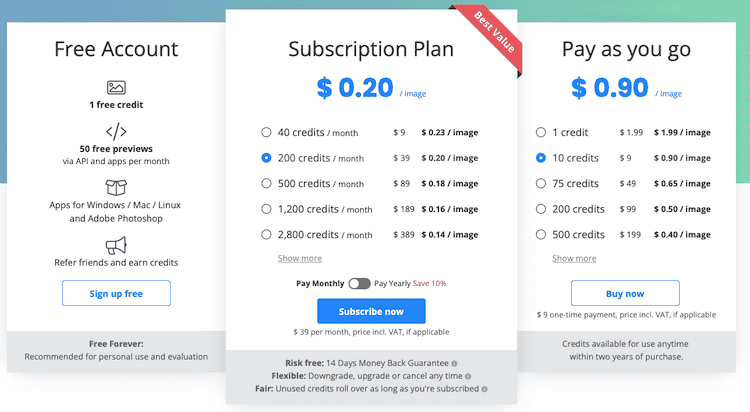Click the Buy now button

625,293
